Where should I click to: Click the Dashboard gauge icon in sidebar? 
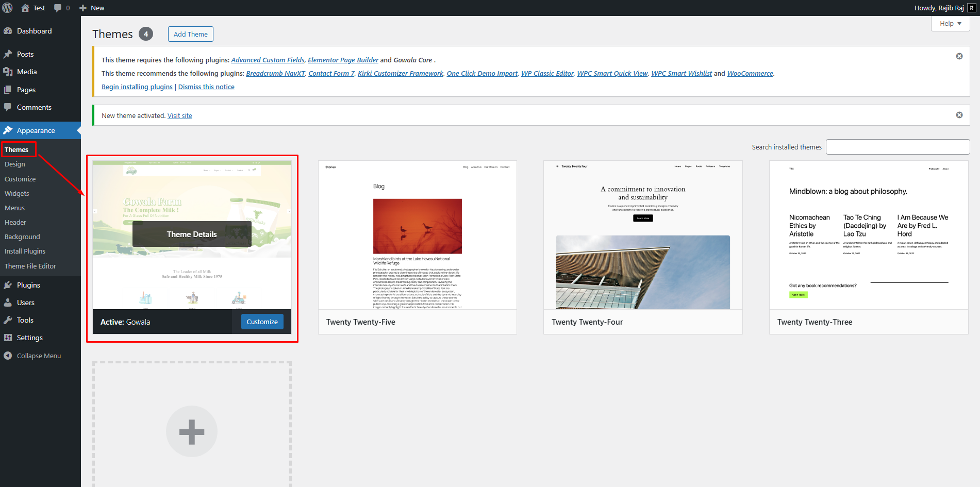[x=8, y=31]
